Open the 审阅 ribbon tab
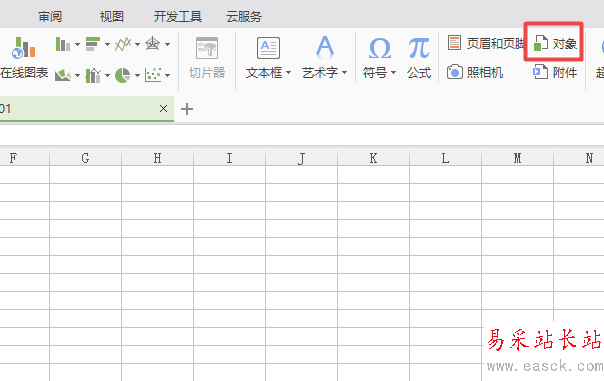Viewport: 604px width, 381px height. 50,17
